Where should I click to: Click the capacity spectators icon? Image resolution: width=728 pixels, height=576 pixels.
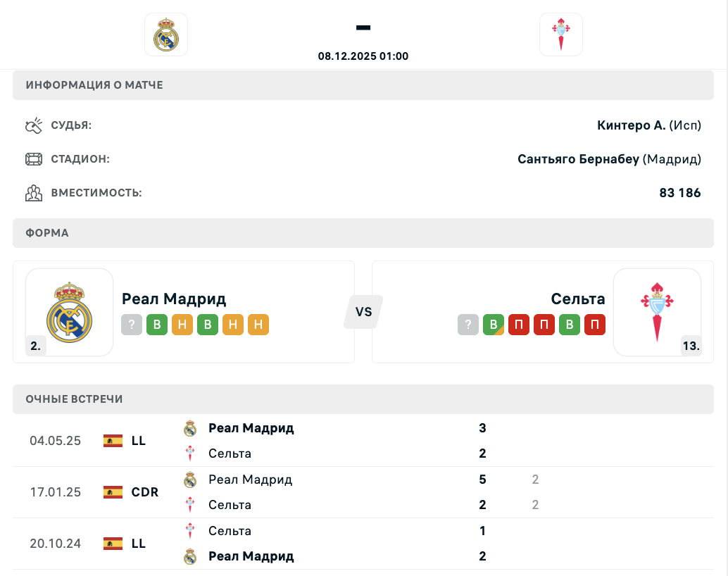[34, 192]
